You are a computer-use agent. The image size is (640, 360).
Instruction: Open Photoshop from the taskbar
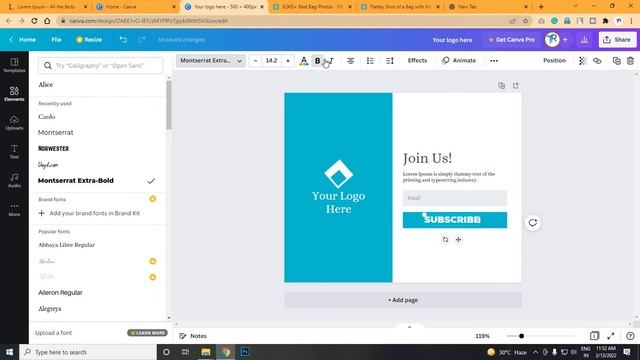tap(245, 352)
